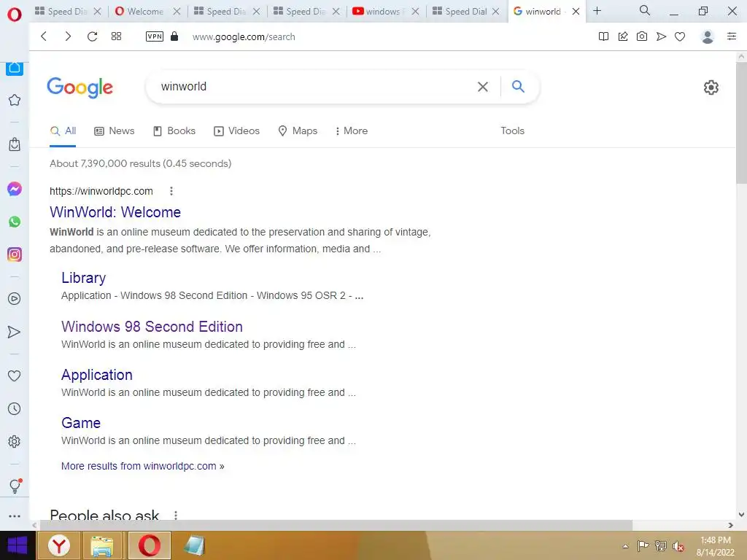Select the All results tab

coord(63,131)
